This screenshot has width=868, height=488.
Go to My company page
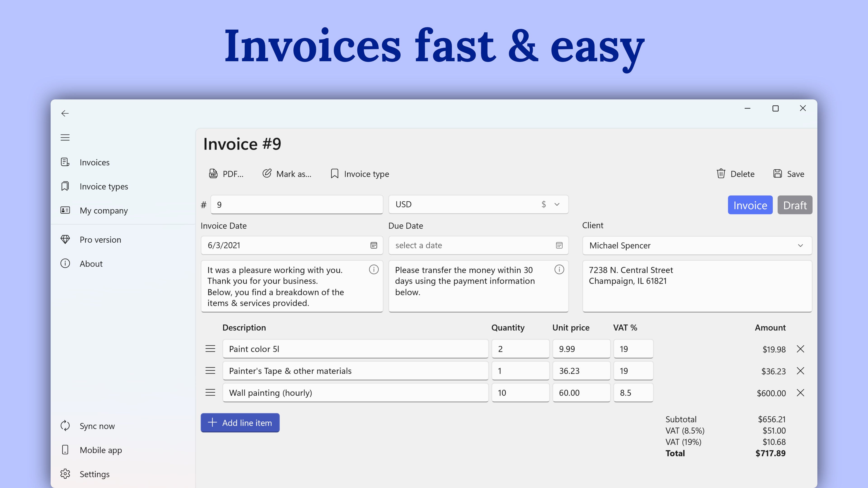104,211
